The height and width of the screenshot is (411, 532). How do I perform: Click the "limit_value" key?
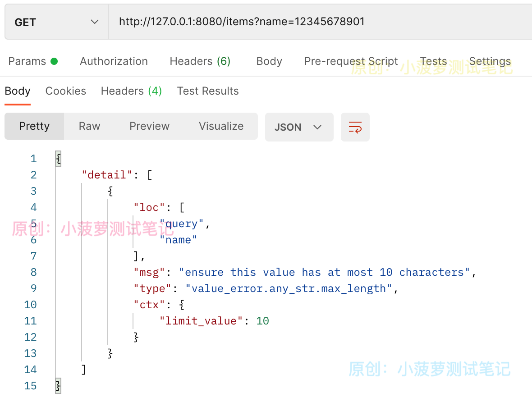point(201,321)
